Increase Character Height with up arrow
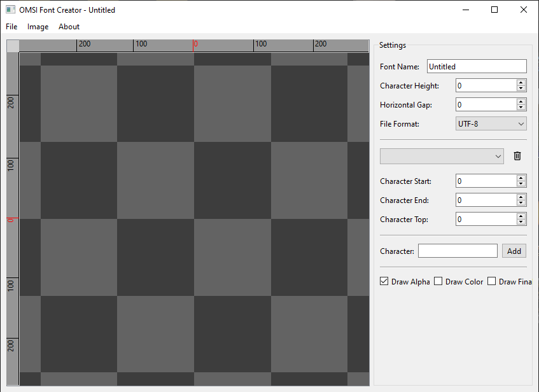 click(521, 83)
